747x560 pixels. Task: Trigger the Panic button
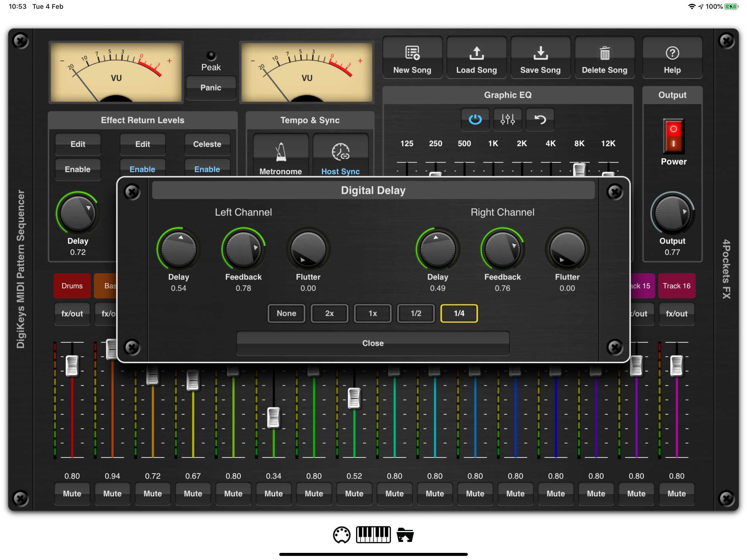[x=211, y=87]
